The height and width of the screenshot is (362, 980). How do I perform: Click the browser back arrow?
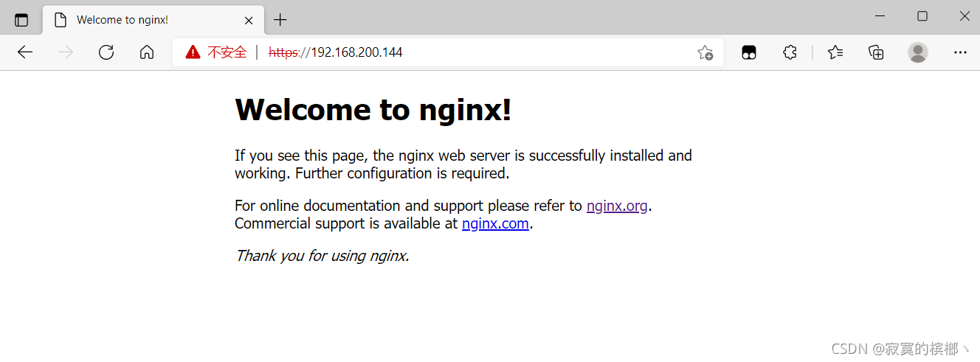[x=25, y=52]
